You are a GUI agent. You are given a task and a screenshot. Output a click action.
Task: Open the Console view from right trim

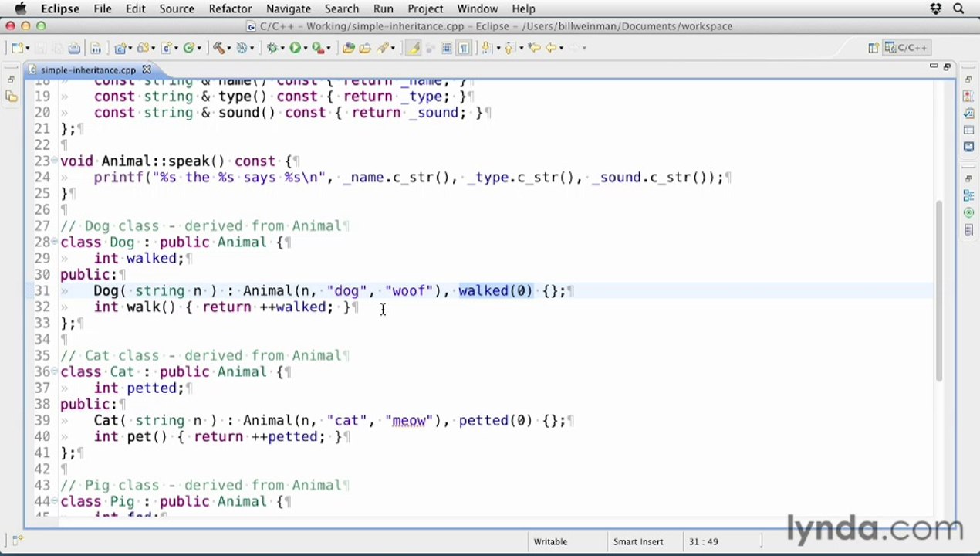pyautogui.click(x=968, y=147)
